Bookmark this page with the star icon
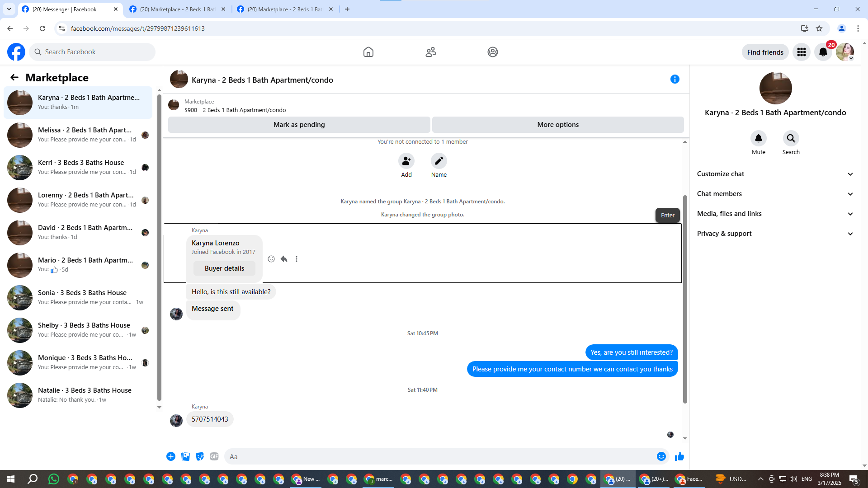868x488 pixels. pyautogui.click(x=819, y=28)
